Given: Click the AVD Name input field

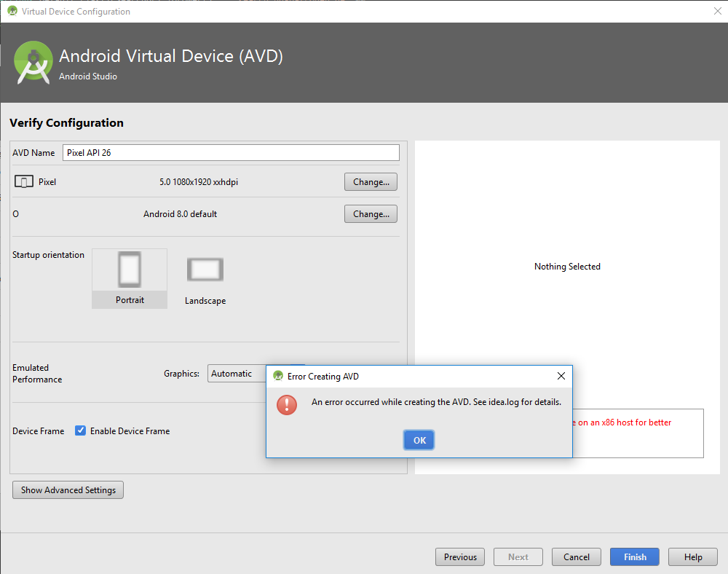Looking at the screenshot, I should pos(231,153).
